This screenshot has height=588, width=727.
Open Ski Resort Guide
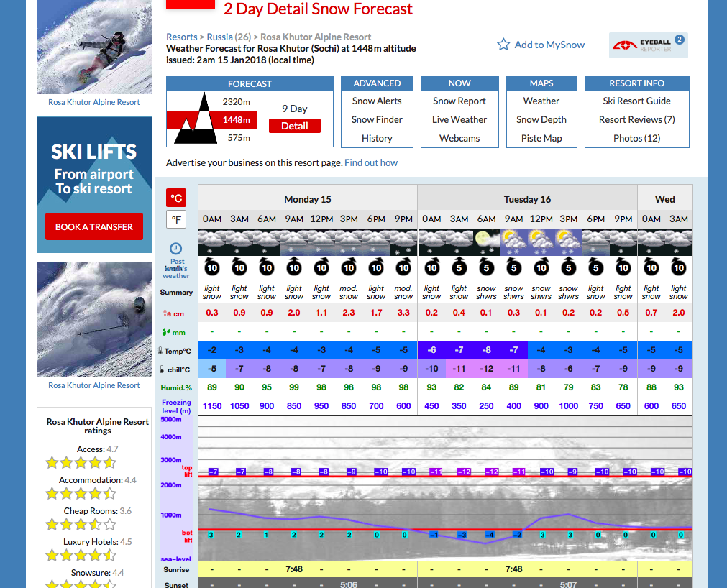pos(637,101)
